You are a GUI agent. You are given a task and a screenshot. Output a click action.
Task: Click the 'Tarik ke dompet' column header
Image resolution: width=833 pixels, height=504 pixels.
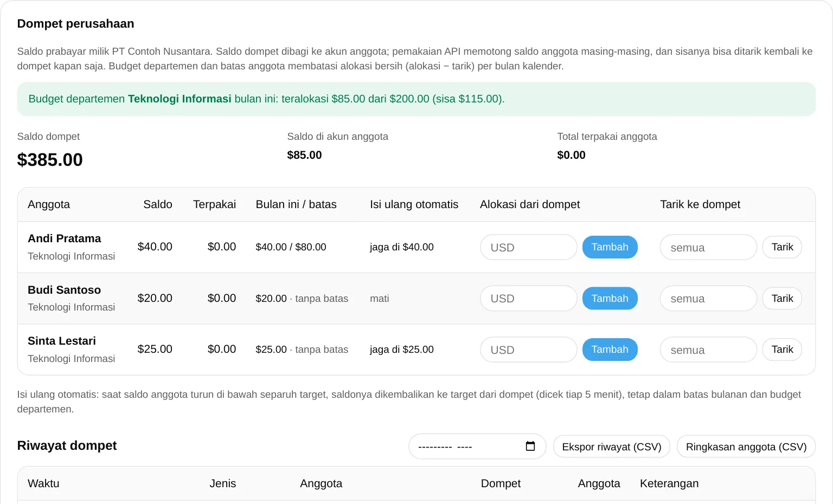click(x=700, y=204)
